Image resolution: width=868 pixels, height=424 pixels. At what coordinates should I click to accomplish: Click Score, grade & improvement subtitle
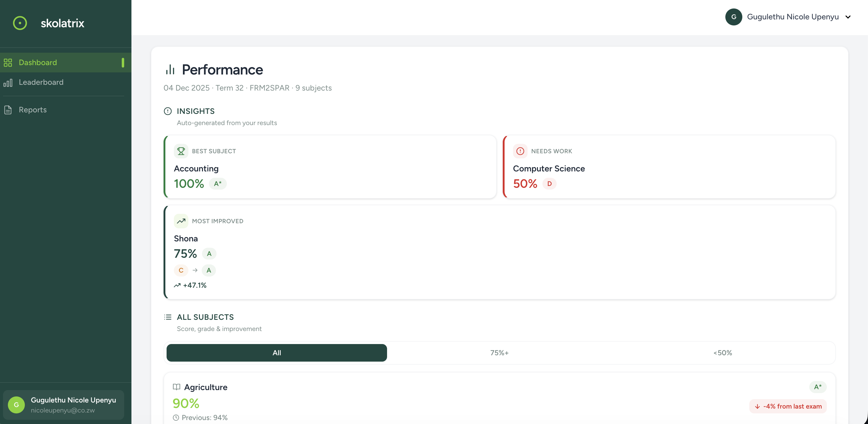(219, 329)
